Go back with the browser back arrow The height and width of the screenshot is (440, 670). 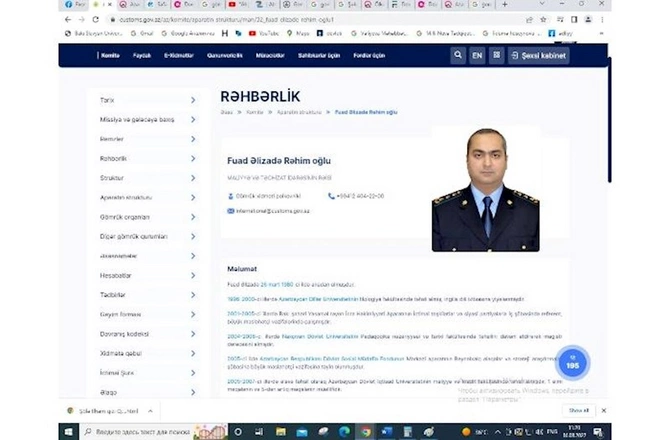(x=68, y=20)
